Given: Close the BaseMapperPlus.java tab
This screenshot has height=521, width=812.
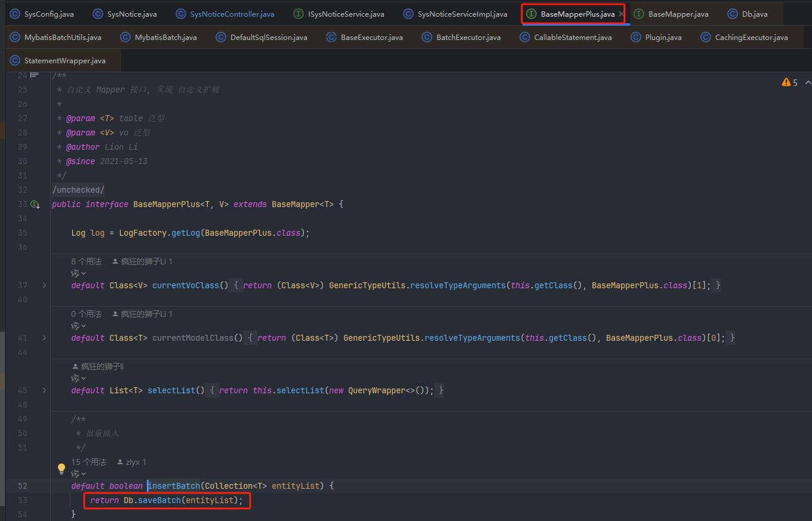Looking at the screenshot, I should pos(621,14).
